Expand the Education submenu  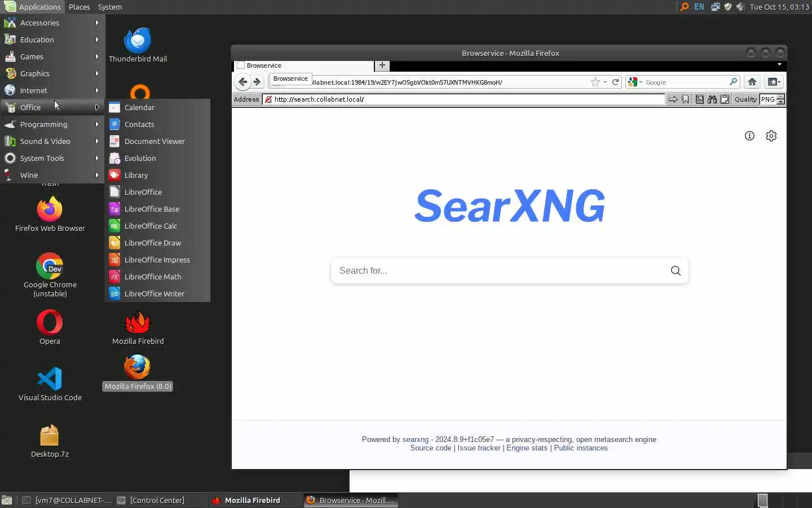click(52, 40)
